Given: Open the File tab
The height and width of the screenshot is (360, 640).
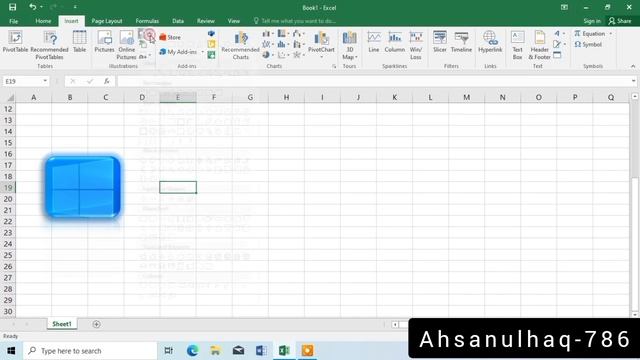Looking at the screenshot, I should 13,21.
